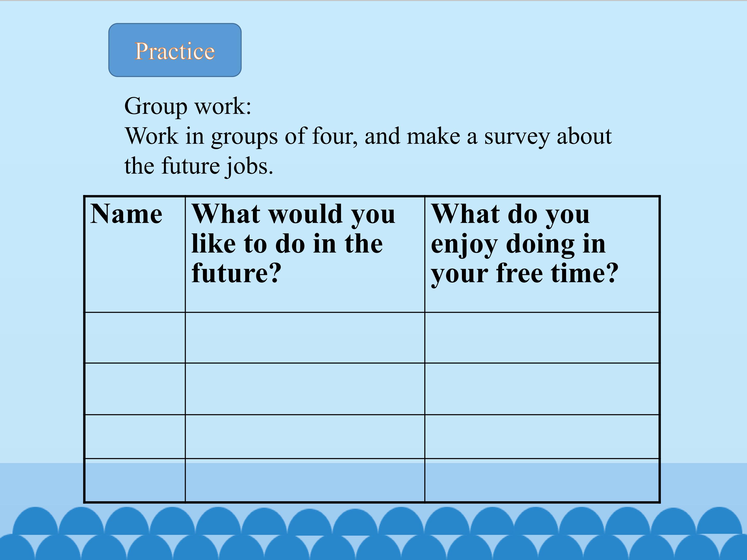
Task: Click second empty cell under future question
Action: pyautogui.click(x=305, y=389)
